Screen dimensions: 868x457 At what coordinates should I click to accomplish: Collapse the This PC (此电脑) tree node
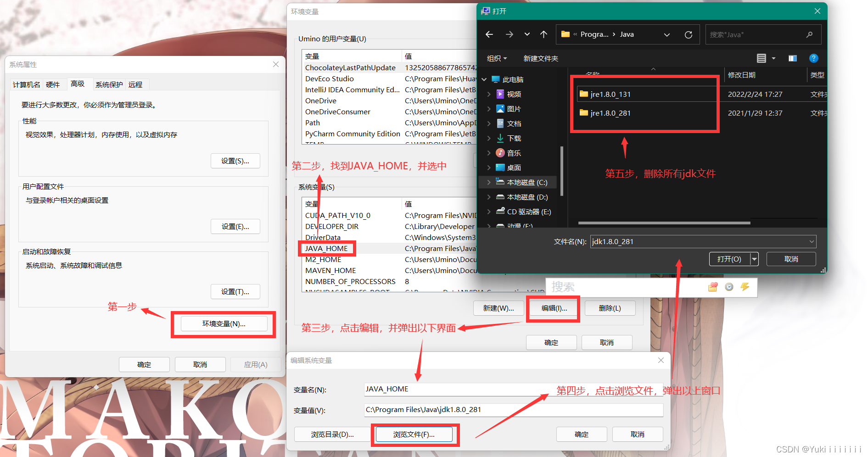point(484,79)
